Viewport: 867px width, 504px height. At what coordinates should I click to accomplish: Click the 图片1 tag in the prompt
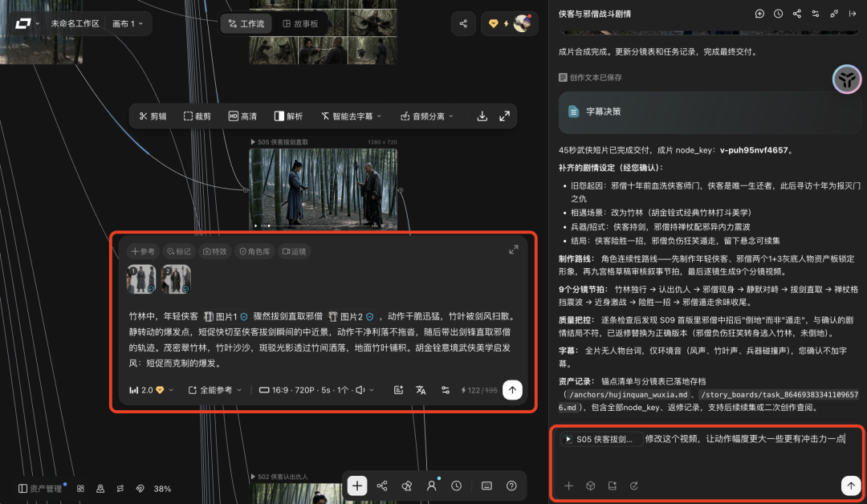pyautogui.click(x=226, y=317)
